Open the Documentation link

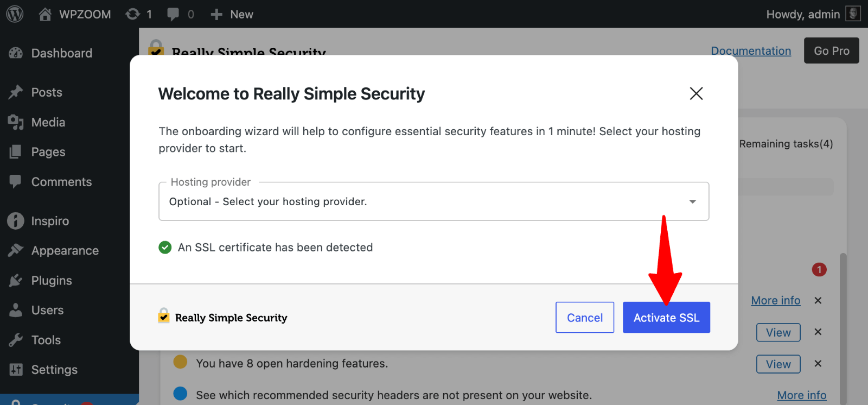pyautogui.click(x=751, y=51)
